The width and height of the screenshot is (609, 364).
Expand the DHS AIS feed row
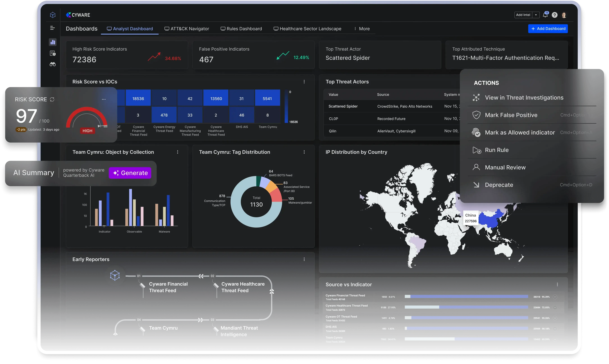(x=555, y=329)
